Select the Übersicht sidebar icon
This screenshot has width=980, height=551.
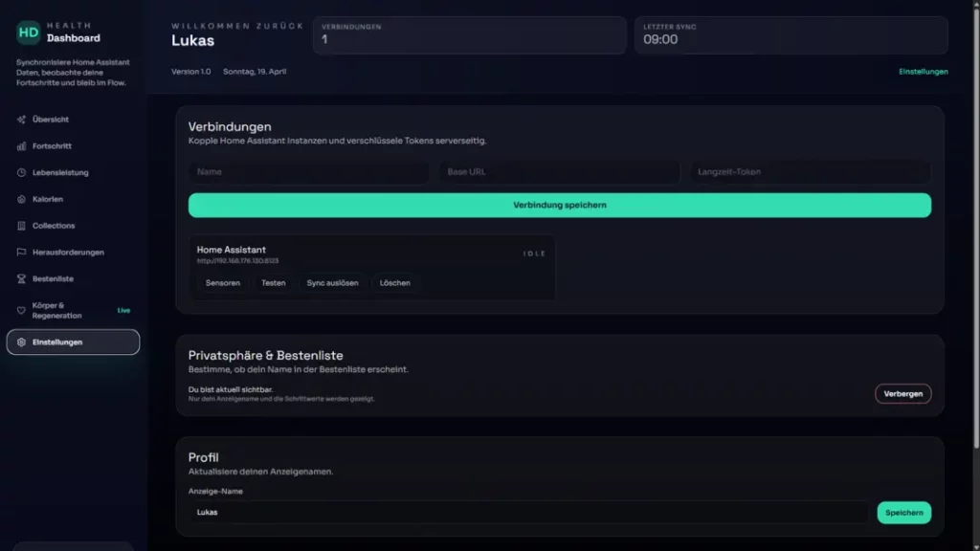click(x=19, y=119)
